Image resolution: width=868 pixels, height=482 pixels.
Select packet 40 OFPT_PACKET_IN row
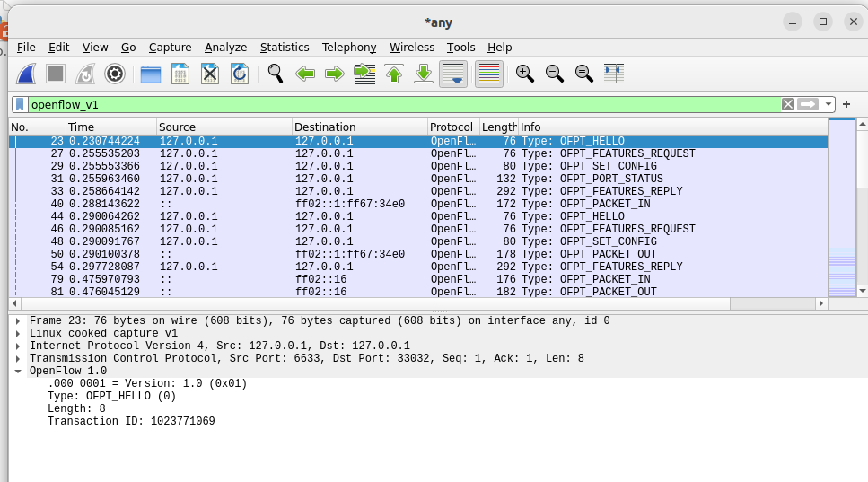(x=418, y=204)
